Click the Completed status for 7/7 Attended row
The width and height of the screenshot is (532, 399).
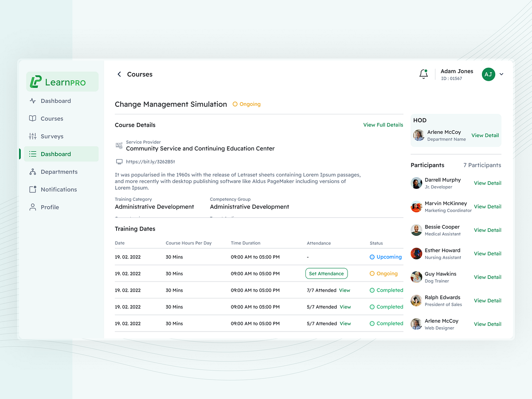[386, 290]
